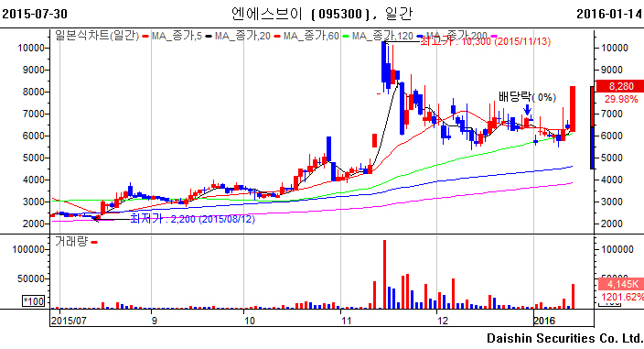The image size is (644, 349).
Task: Click the 4,145K volume tag
Action: tap(620, 284)
